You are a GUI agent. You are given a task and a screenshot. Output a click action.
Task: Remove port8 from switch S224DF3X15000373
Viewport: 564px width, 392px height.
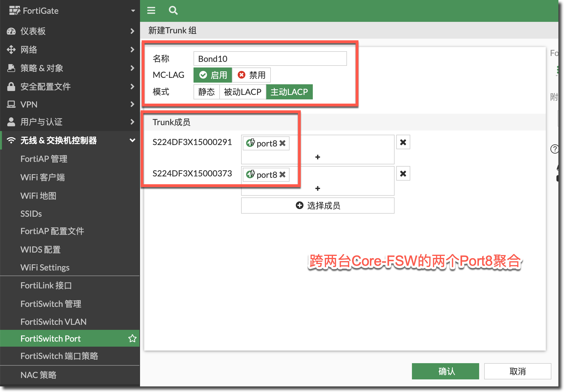[x=283, y=174]
